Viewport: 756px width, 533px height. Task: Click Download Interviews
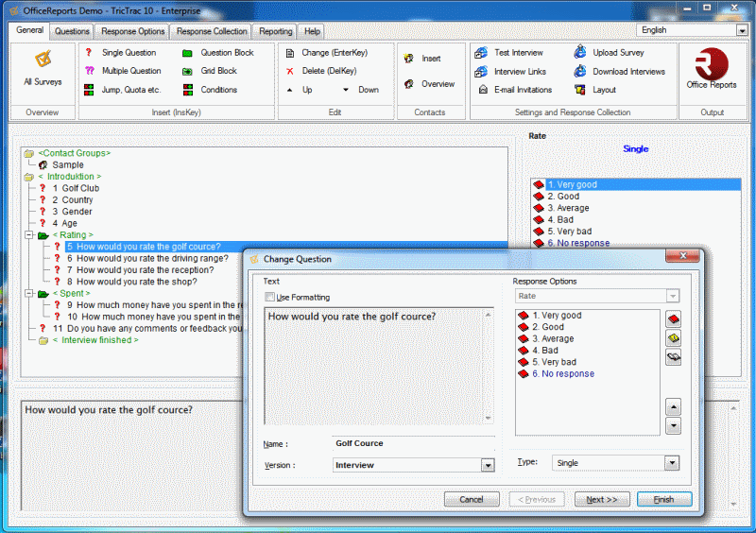point(620,72)
